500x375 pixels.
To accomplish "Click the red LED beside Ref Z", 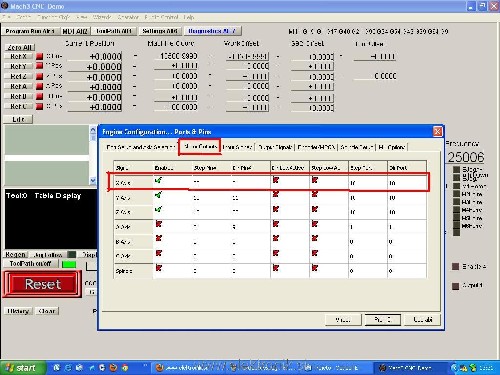I will coord(39,76).
